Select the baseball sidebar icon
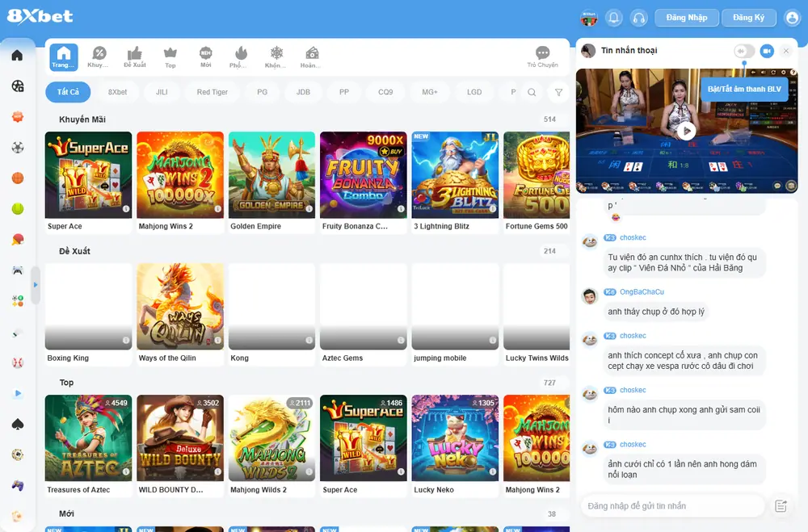This screenshot has width=808, height=532. coord(18,362)
